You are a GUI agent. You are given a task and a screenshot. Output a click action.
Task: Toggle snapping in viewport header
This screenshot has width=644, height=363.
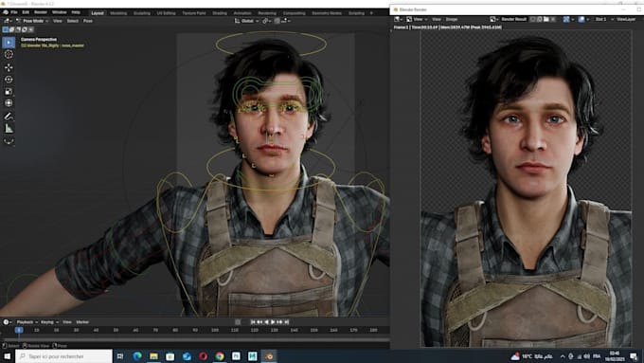tap(277, 21)
